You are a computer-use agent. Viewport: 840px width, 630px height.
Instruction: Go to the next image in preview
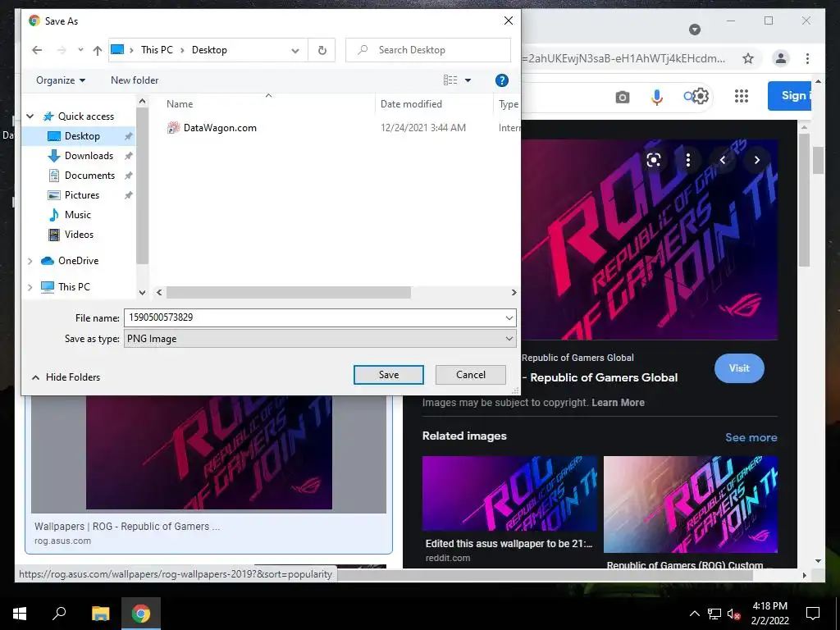756,160
